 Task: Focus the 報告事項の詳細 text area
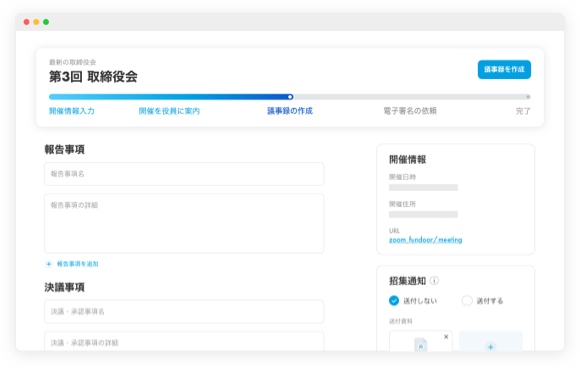coord(184,223)
